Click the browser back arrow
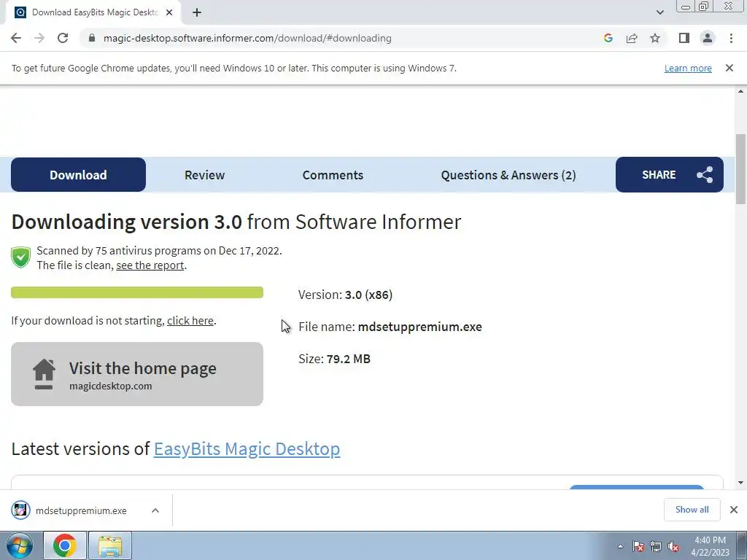 click(16, 38)
